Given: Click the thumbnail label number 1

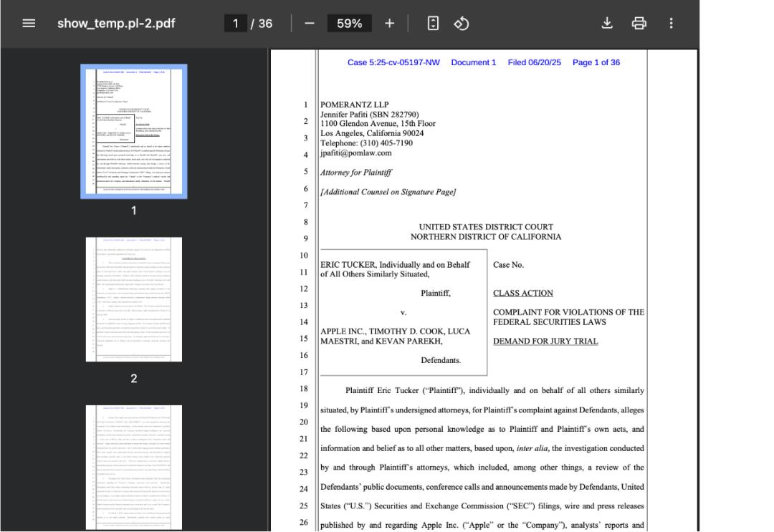Looking at the screenshot, I should (134, 211).
